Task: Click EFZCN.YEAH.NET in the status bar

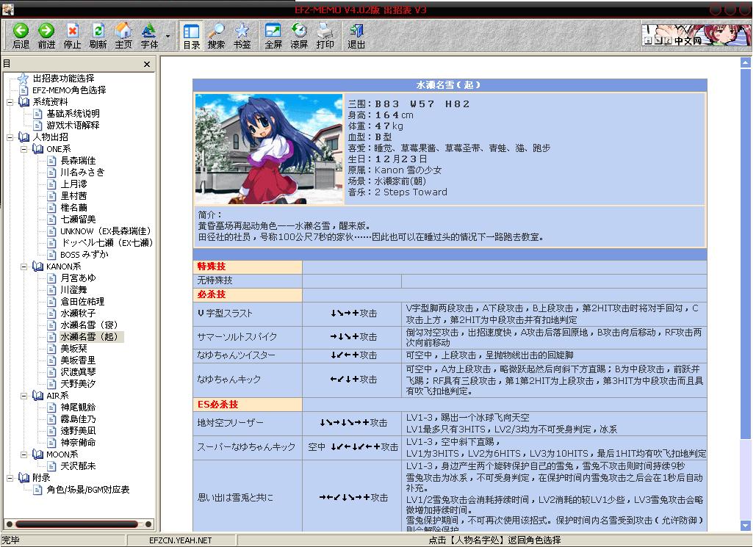Action: 180,540
